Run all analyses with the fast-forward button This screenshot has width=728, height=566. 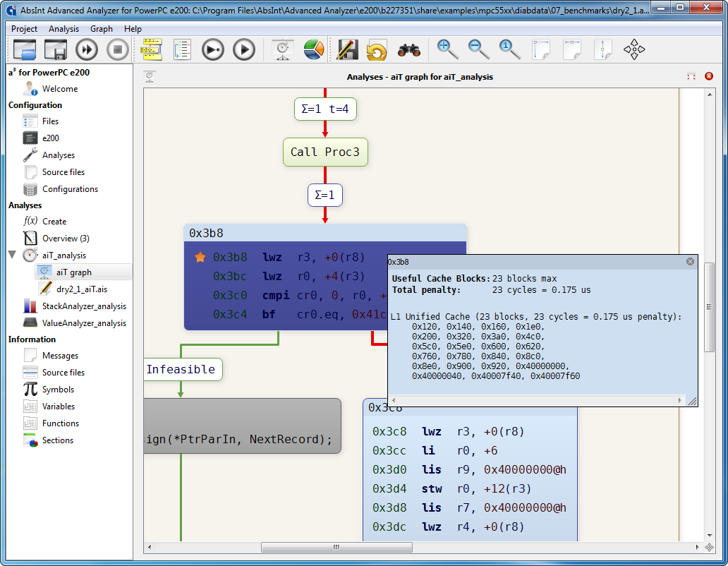[x=87, y=49]
